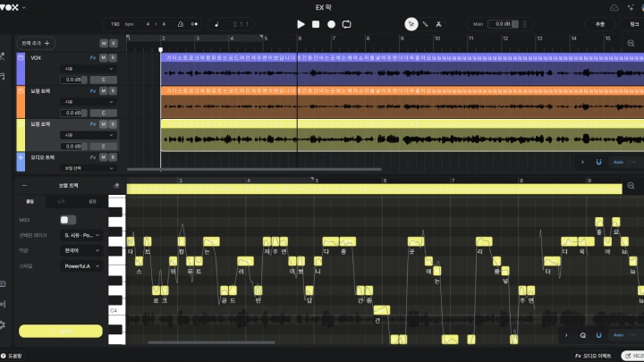
Task: Switch to the first editor tab
Action: pos(30,201)
